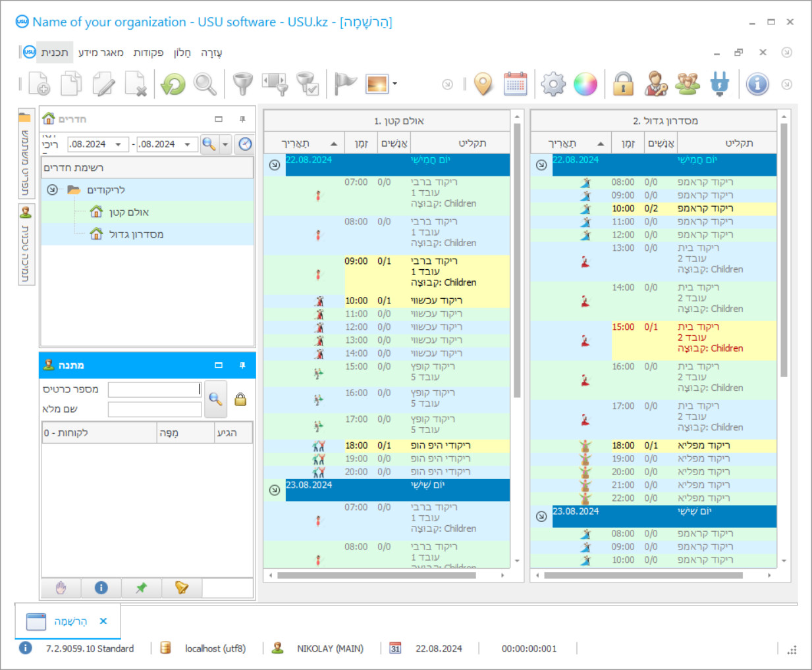Click the refresh green arrow toolbar icon

[x=173, y=84]
